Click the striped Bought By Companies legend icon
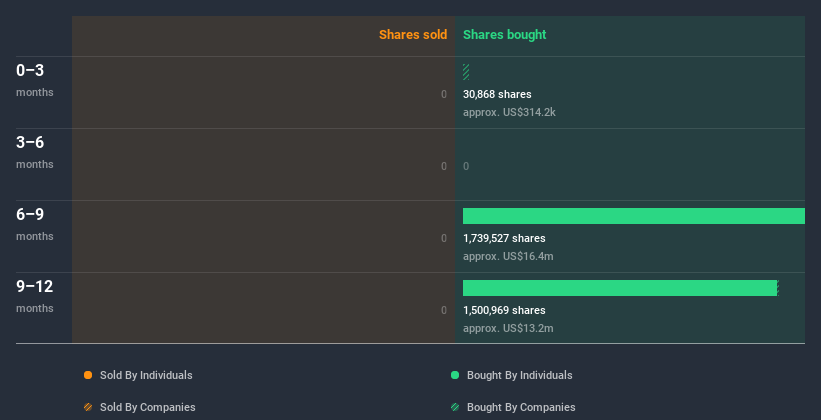This screenshot has height=420, width=821. point(455,407)
